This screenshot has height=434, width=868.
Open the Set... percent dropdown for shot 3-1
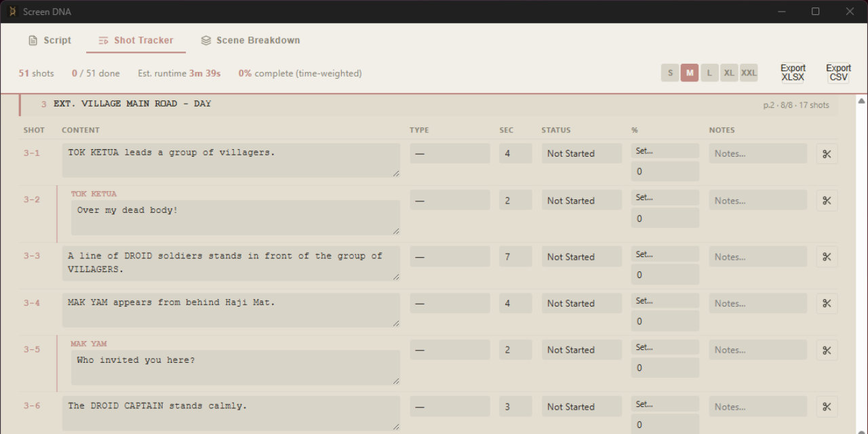pyautogui.click(x=665, y=151)
